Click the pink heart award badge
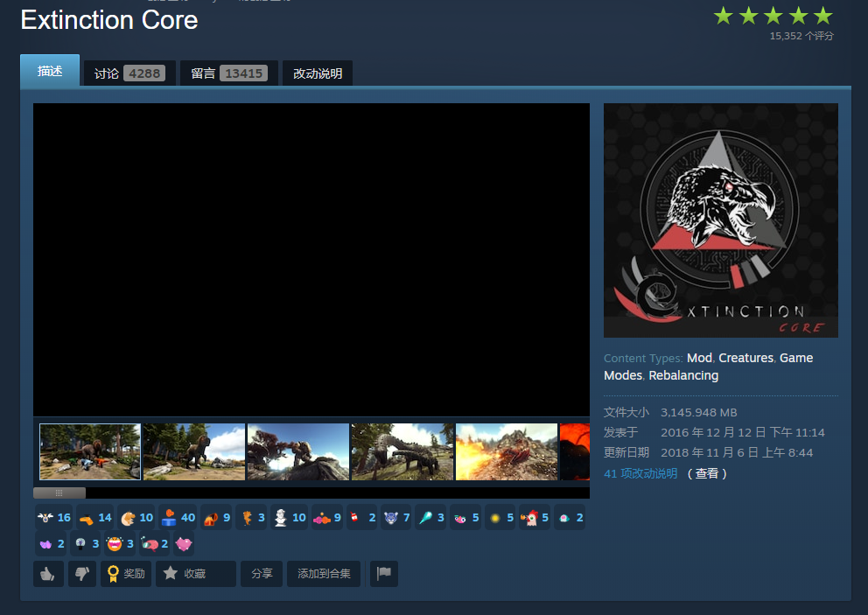 pyautogui.click(x=184, y=543)
